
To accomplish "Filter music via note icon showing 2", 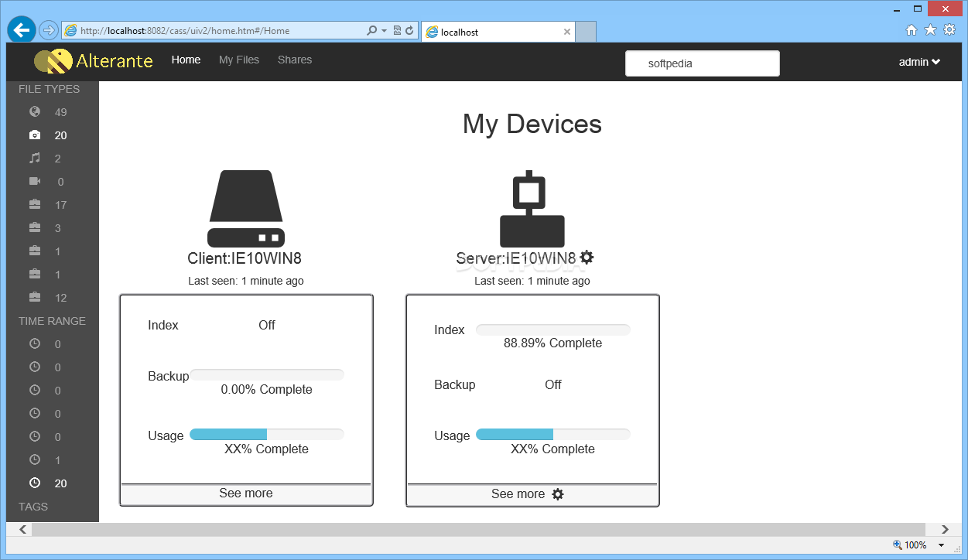I will [x=35, y=159].
